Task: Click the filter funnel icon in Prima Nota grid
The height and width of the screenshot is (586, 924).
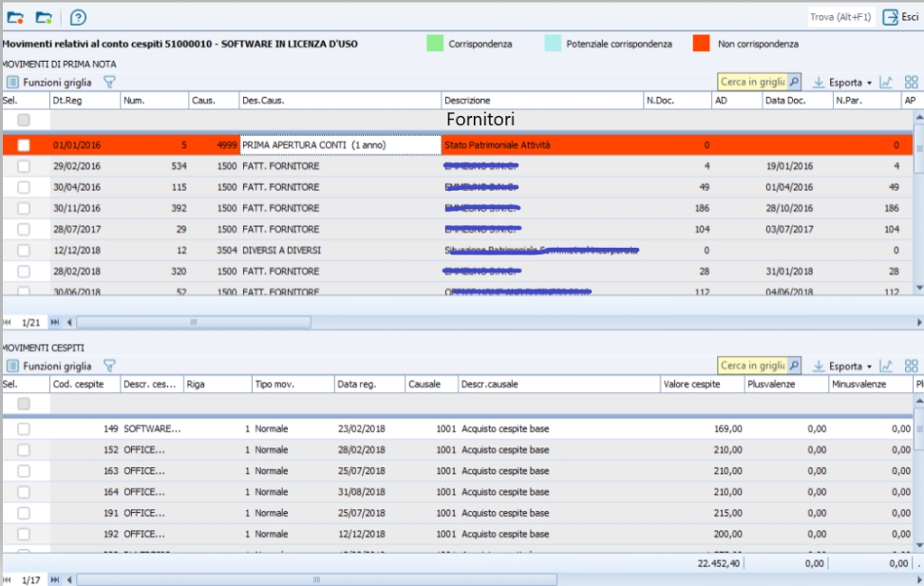Action: (109, 83)
